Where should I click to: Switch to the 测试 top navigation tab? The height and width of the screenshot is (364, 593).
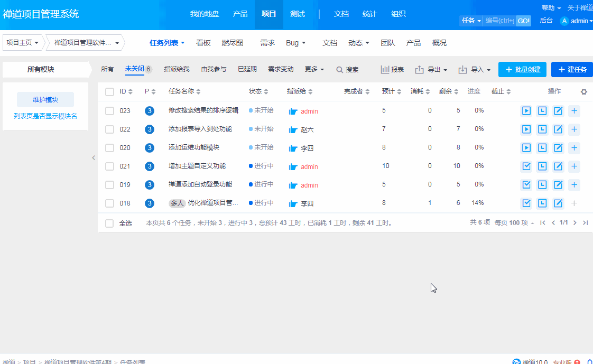click(x=298, y=14)
